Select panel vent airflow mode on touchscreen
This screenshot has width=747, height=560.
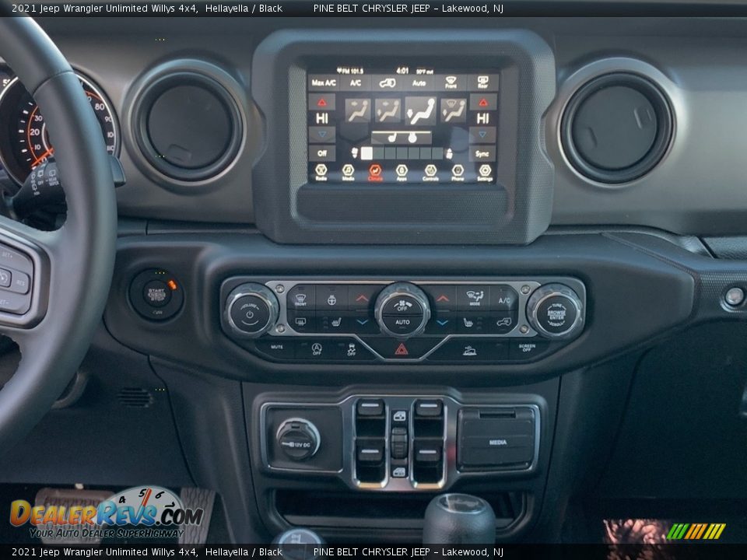tap(357, 110)
